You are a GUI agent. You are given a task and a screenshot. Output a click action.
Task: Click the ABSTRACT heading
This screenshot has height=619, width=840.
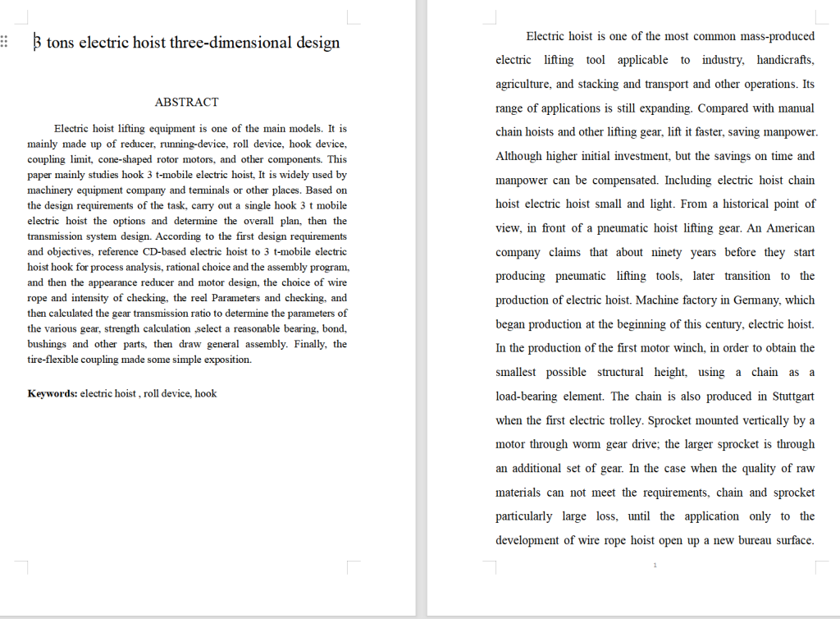click(x=186, y=102)
